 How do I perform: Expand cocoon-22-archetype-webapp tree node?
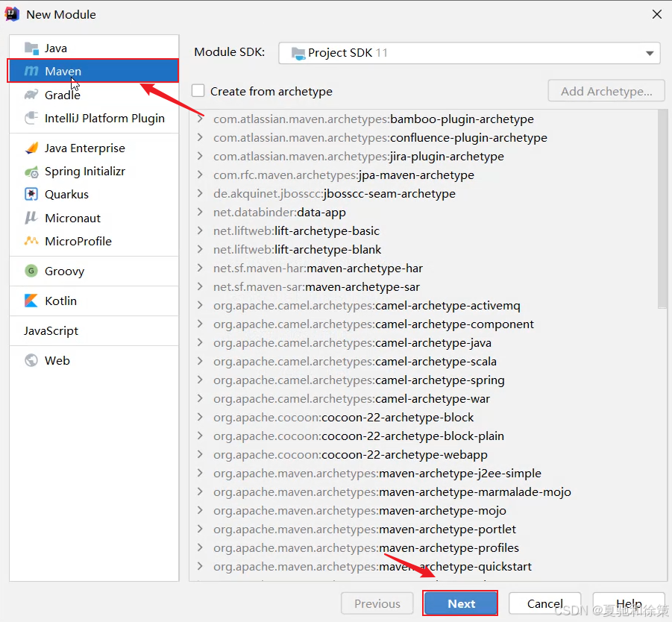(x=200, y=454)
